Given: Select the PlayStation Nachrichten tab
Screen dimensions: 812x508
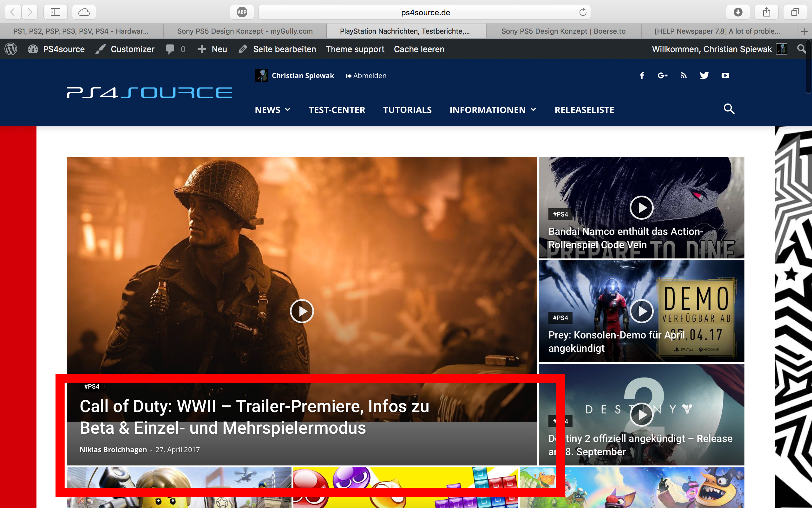Looking at the screenshot, I should click(406, 31).
